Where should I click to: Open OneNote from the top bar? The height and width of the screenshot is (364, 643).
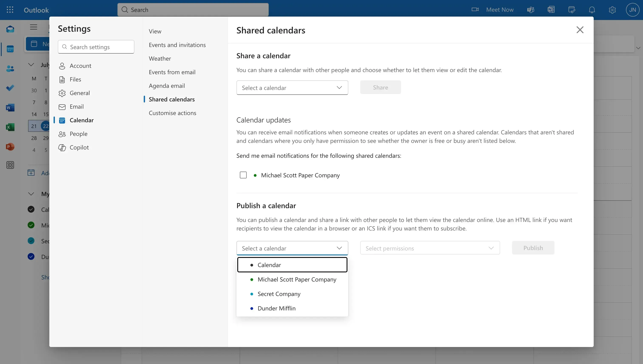point(551,10)
